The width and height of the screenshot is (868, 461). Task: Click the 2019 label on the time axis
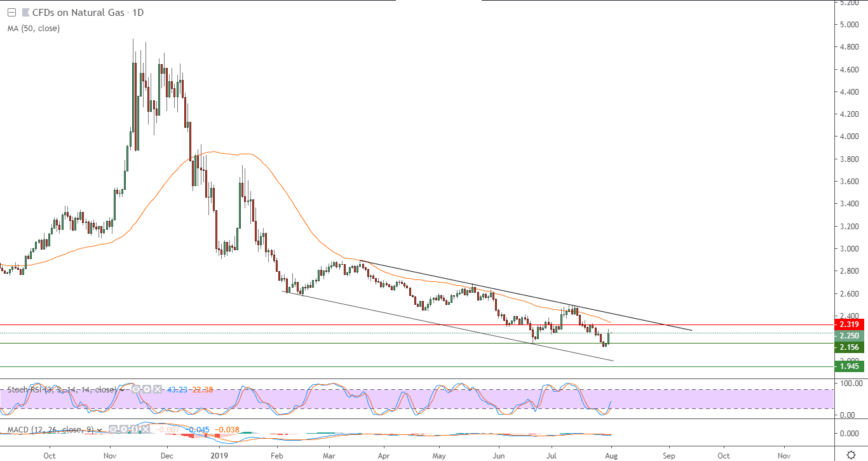219,455
